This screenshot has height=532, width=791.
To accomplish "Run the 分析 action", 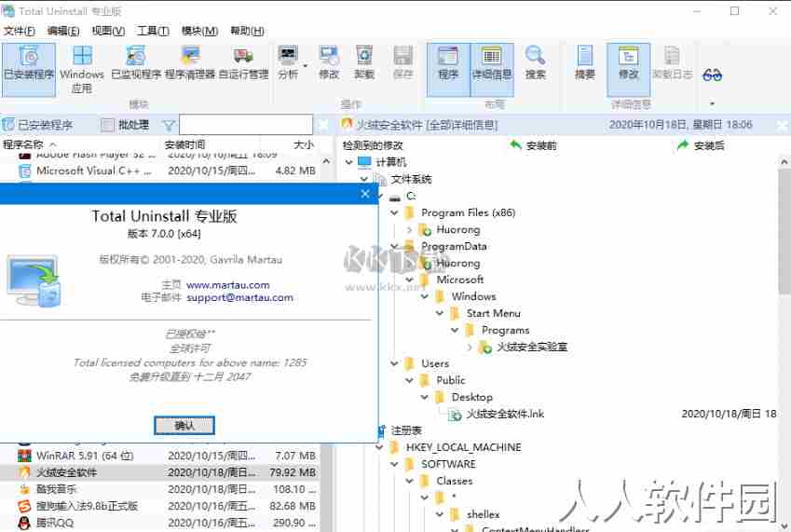I will (x=288, y=64).
